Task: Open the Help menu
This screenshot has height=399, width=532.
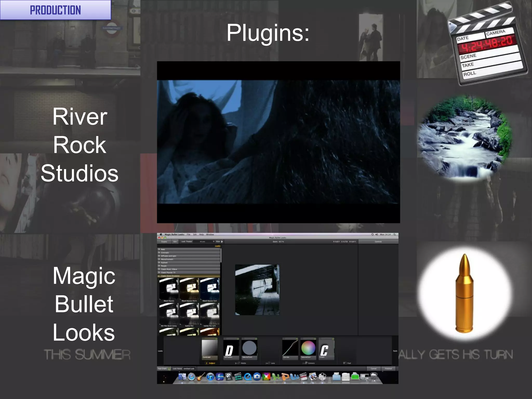Action: coord(201,234)
